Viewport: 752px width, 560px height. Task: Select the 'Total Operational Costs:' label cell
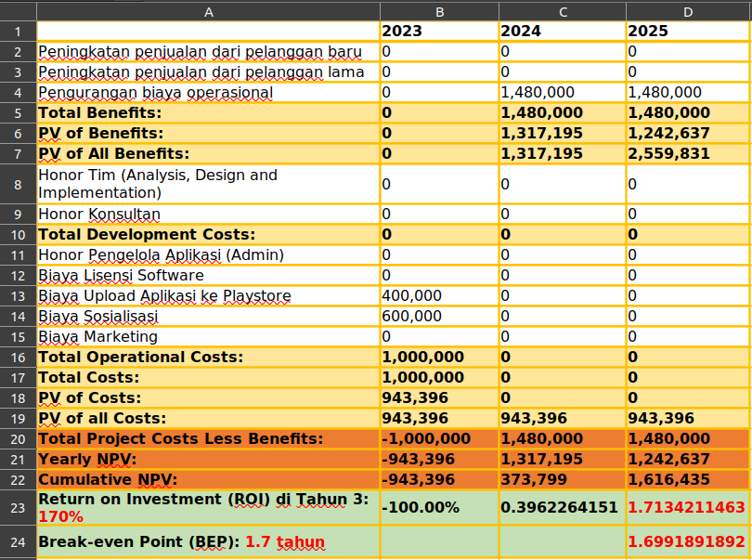pos(208,358)
